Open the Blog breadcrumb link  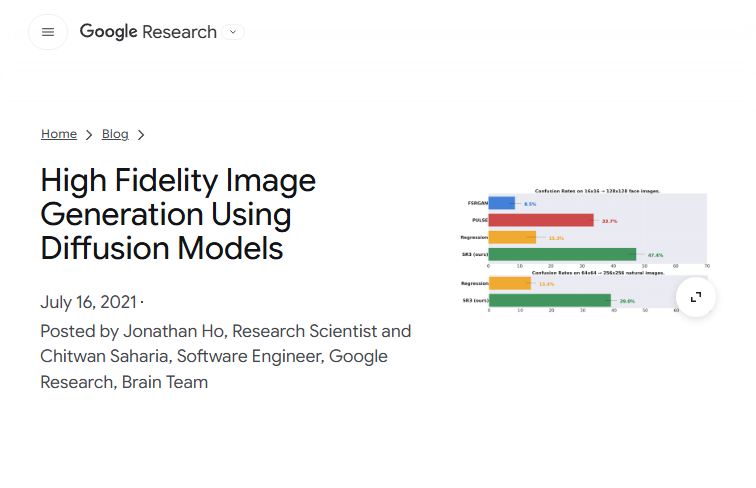point(115,134)
